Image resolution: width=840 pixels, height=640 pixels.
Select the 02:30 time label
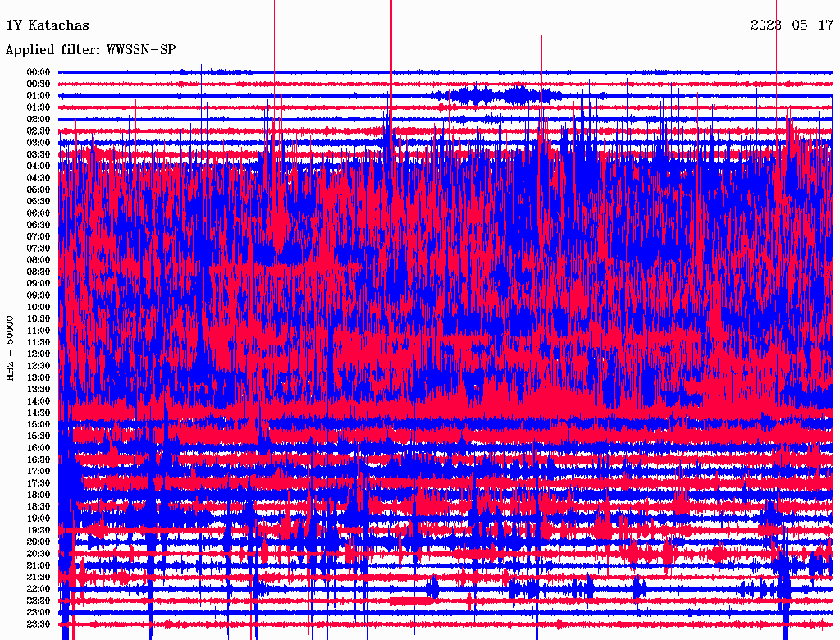(x=39, y=130)
